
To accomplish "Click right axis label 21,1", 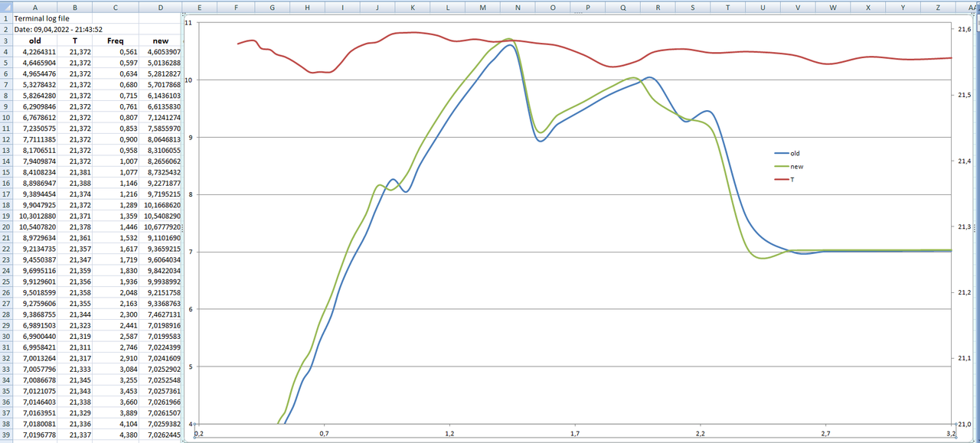I will click(x=964, y=358).
